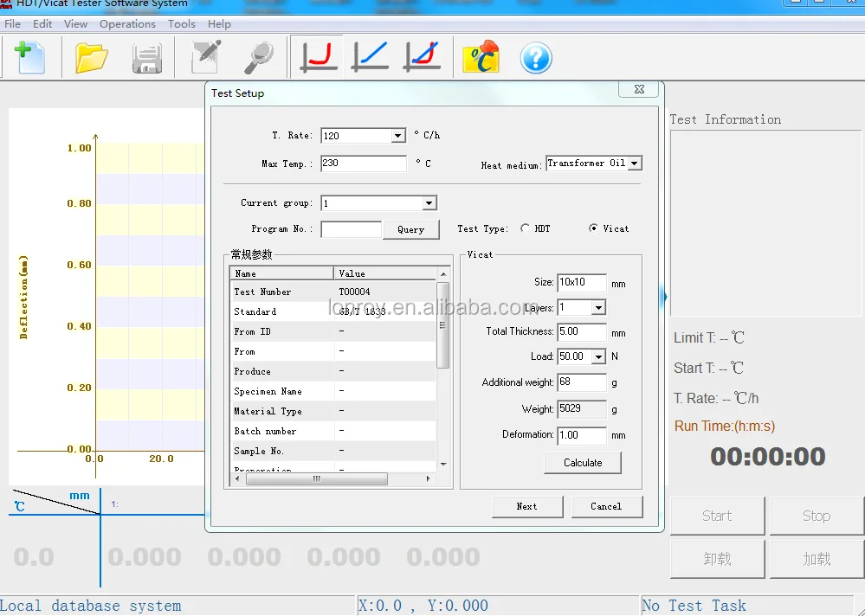
Task: Select the Vicat test type radio button
Action: coord(593,228)
